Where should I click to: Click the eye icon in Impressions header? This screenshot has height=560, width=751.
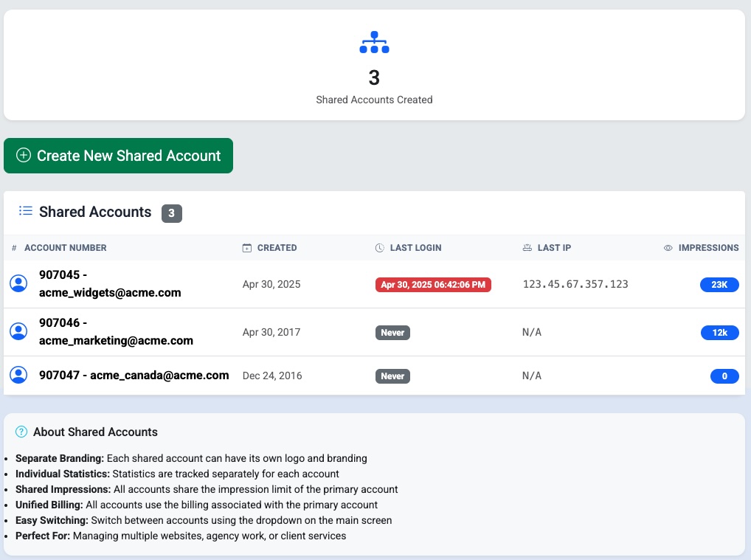[x=669, y=247]
